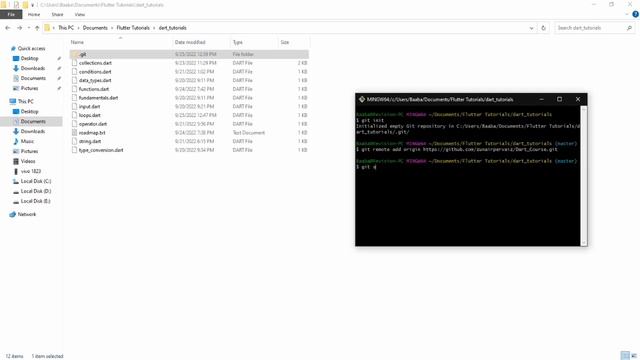640x360 pixels.
Task: Select the data_types.dart file
Action: (x=95, y=80)
